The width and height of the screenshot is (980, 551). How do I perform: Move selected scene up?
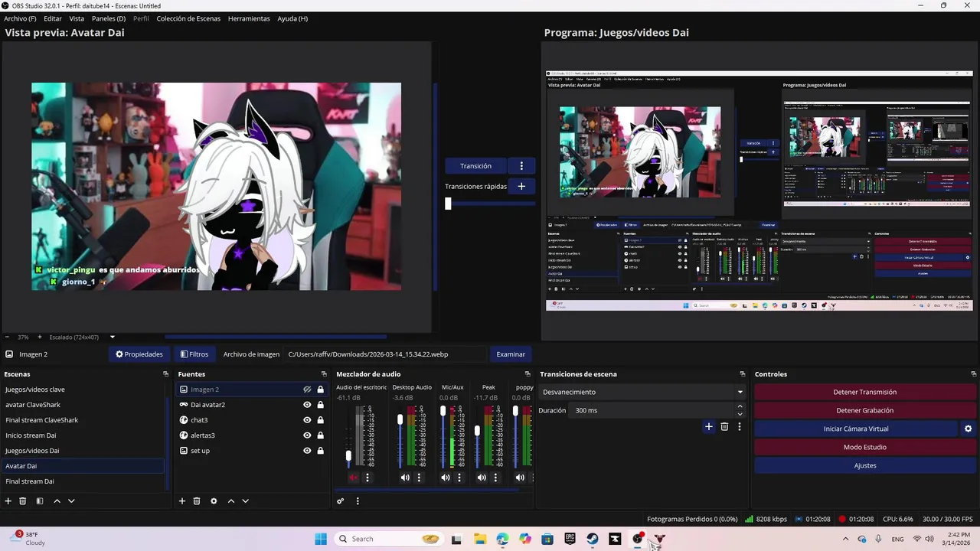tap(57, 501)
